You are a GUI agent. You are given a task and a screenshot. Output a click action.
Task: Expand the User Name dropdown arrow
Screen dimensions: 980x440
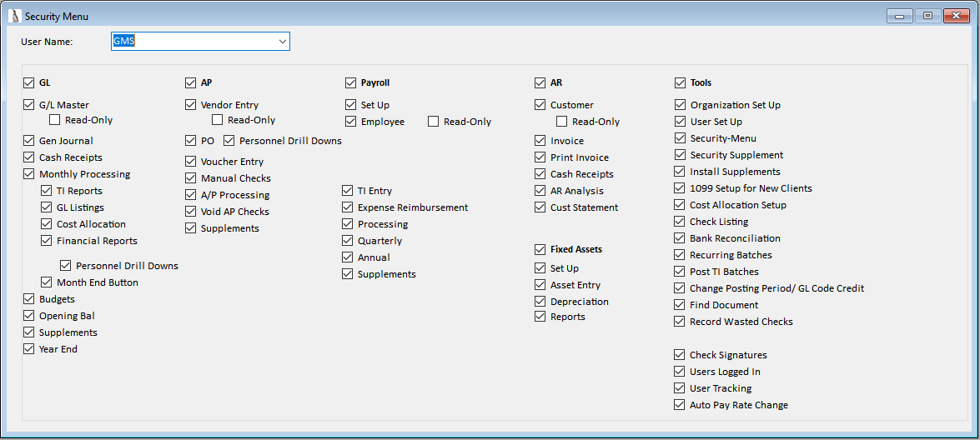(283, 42)
